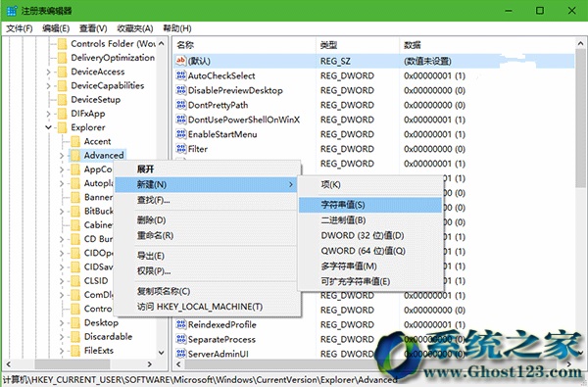
Task: Click the Registry Editor app icon in title bar
Action: (11, 11)
